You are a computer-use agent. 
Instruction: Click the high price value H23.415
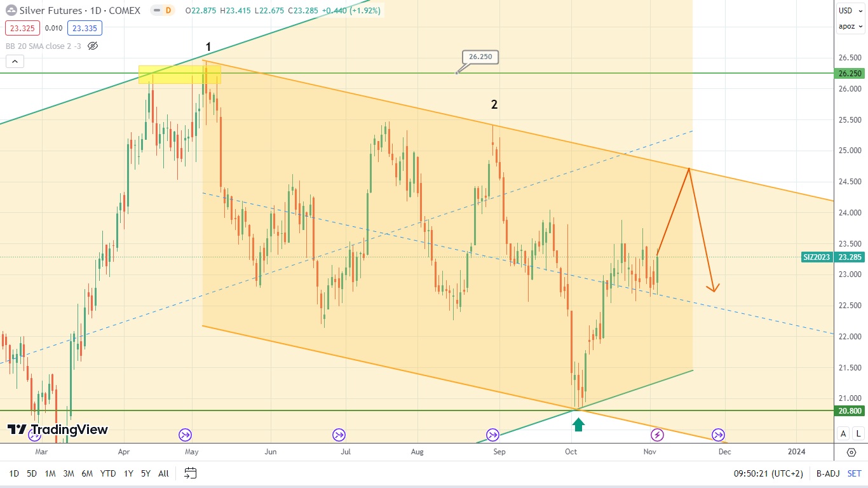pos(236,11)
